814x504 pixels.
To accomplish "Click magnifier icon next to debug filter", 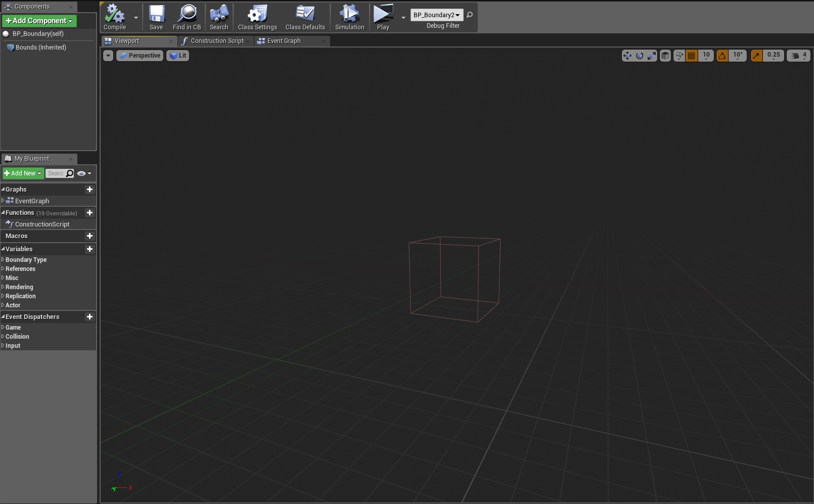I will pyautogui.click(x=470, y=15).
